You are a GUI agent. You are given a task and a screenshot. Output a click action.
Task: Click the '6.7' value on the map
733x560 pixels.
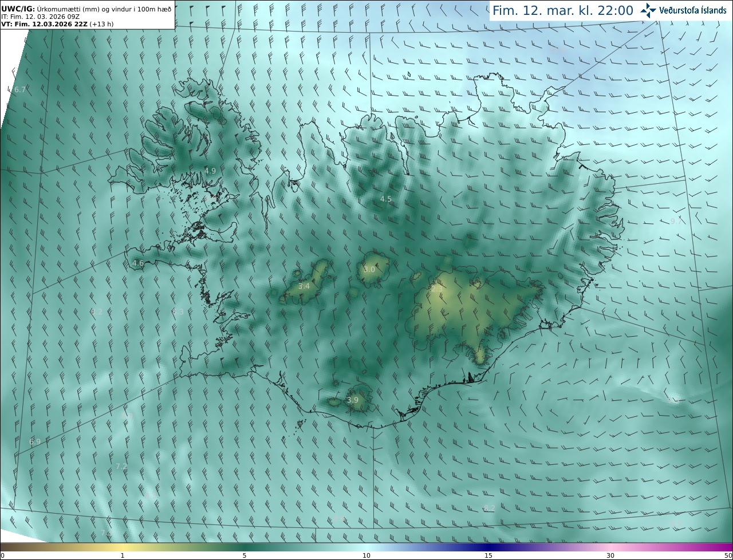pyautogui.click(x=20, y=90)
